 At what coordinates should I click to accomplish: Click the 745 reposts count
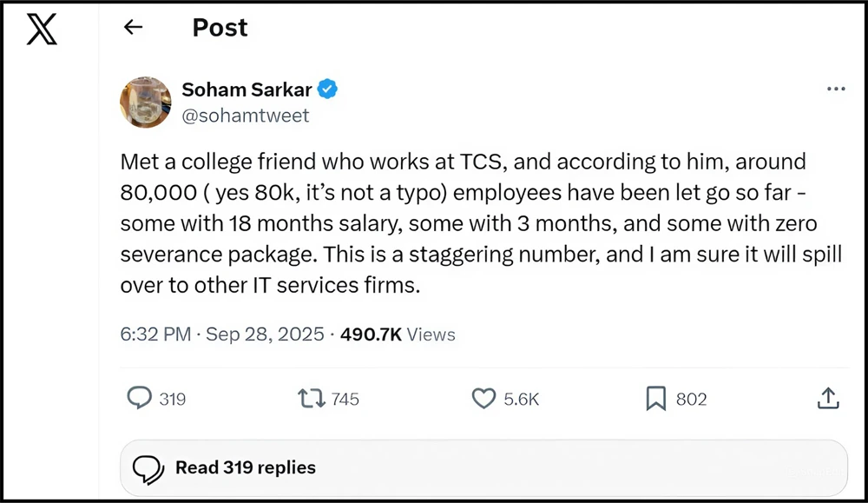[345, 400]
